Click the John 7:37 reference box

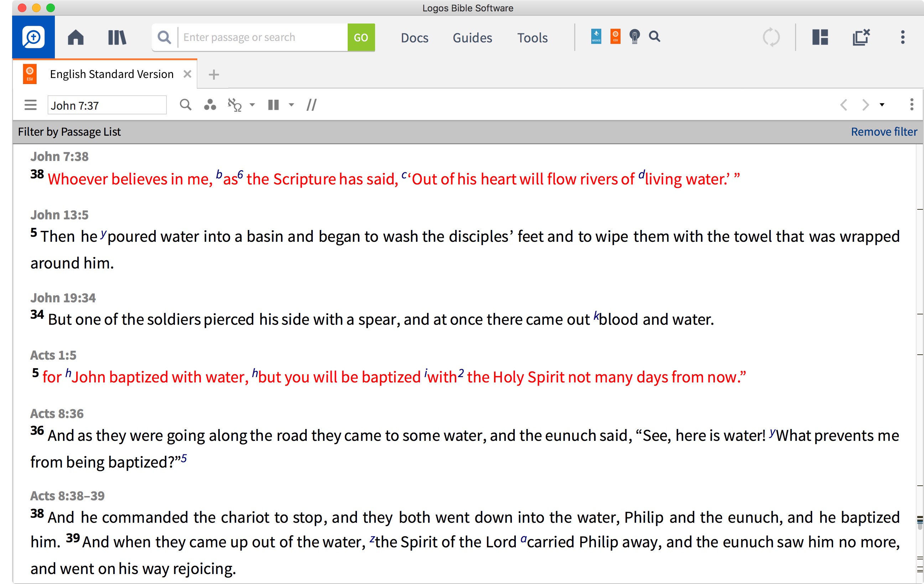[x=107, y=105]
